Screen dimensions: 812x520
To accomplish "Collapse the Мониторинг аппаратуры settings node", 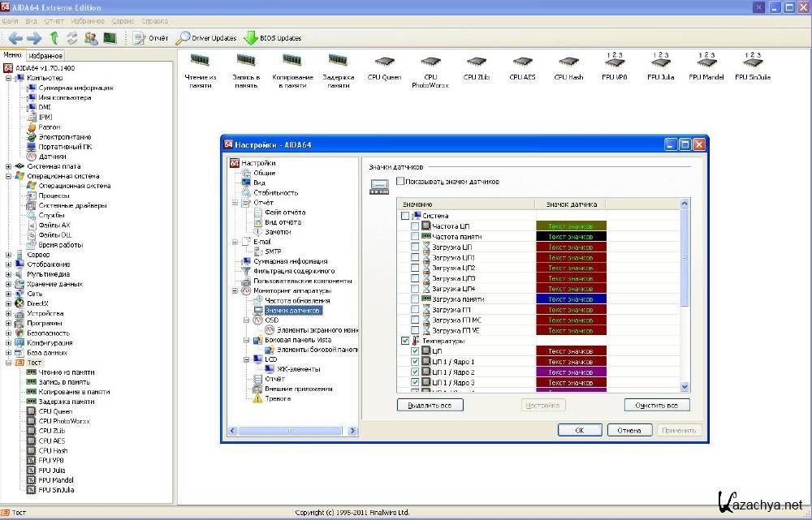I will tap(235, 290).
